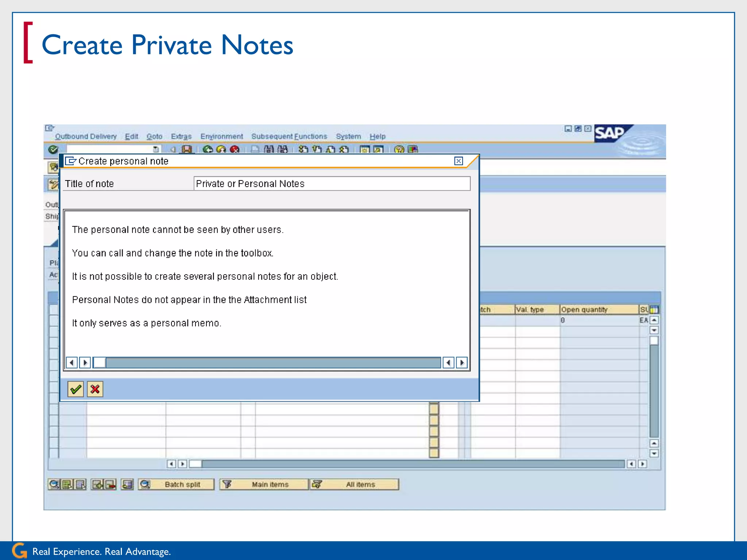Click the yellow Exit icon in toolbar
The image size is (747, 560).
point(221,149)
